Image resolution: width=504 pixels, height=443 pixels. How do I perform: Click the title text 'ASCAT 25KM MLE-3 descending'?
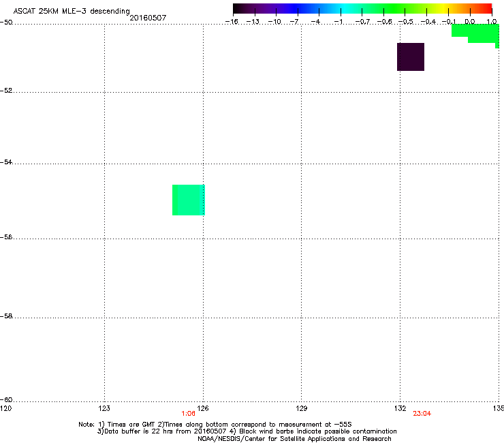coord(72,11)
